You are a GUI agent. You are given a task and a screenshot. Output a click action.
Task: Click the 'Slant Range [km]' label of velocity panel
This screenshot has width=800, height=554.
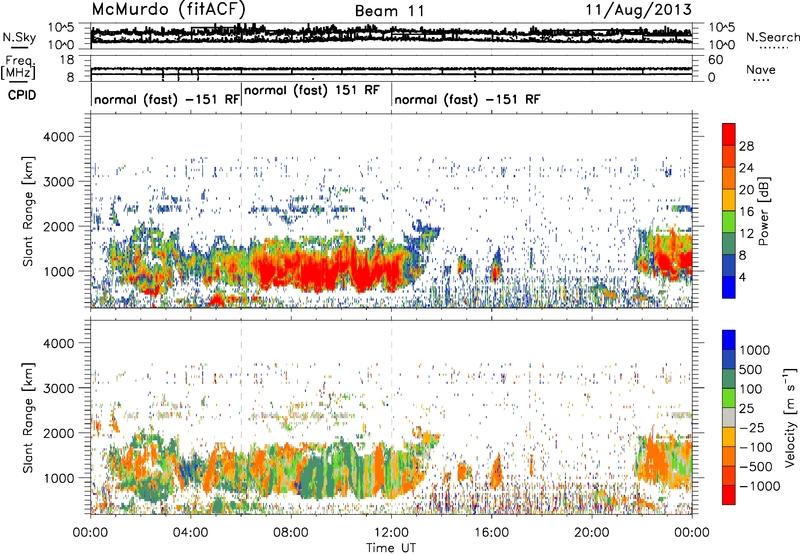[x=28, y=417]
